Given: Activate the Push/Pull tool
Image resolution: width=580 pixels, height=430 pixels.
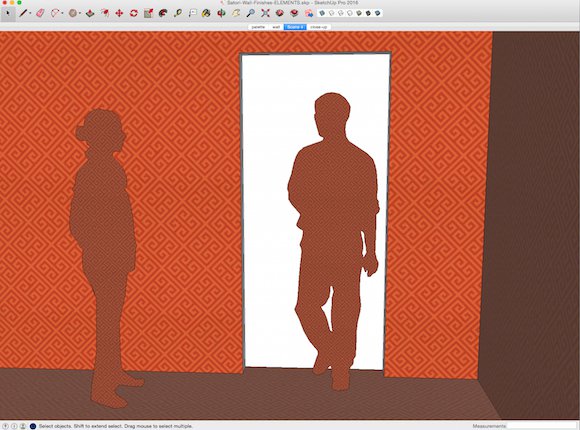Looking at the screenshot, I should (90, 14).
